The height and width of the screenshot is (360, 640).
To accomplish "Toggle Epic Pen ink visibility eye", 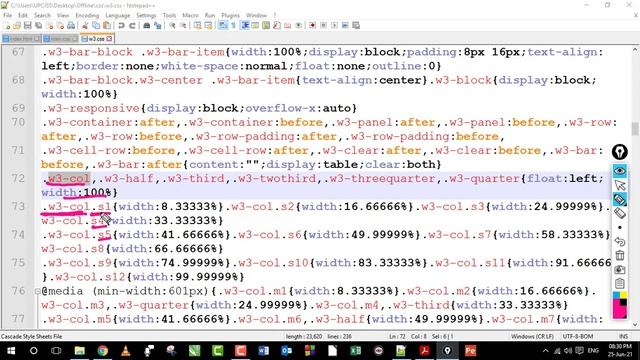I will (x=620, y=171).
